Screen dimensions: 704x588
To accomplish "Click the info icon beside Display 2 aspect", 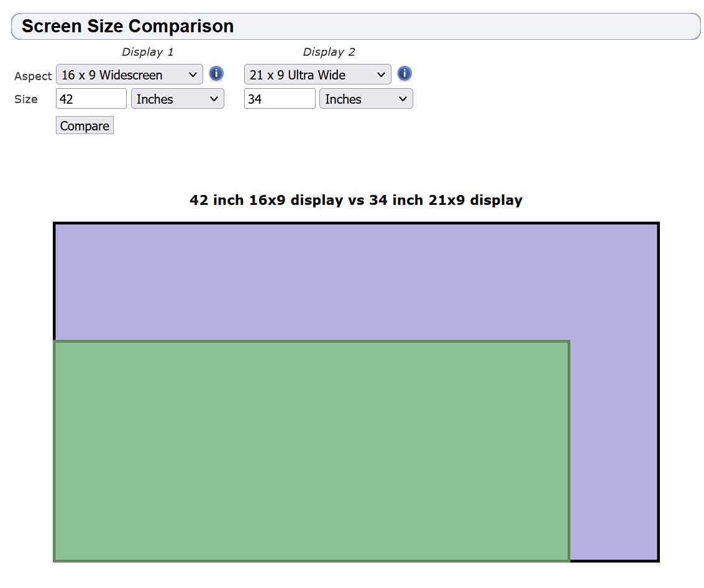I will (x=405, y=73).
